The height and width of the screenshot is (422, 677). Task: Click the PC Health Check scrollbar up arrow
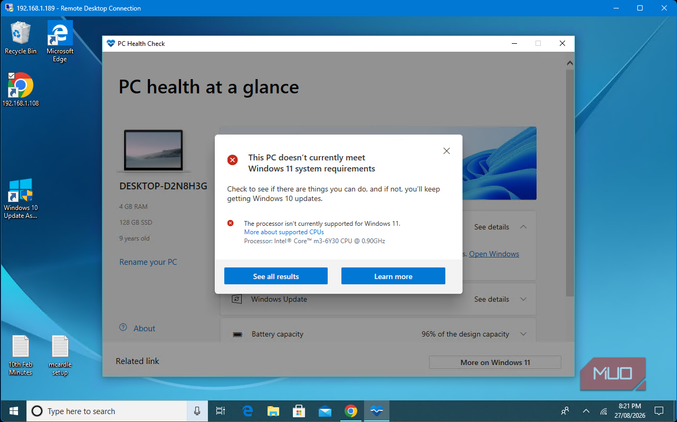point(569,63)
